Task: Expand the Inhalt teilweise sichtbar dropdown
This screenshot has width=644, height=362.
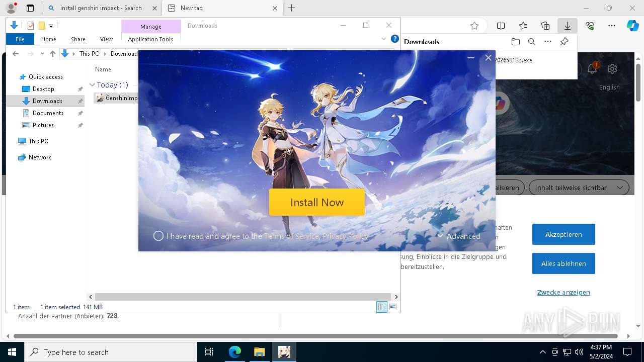Action: (x=579, y=188)
